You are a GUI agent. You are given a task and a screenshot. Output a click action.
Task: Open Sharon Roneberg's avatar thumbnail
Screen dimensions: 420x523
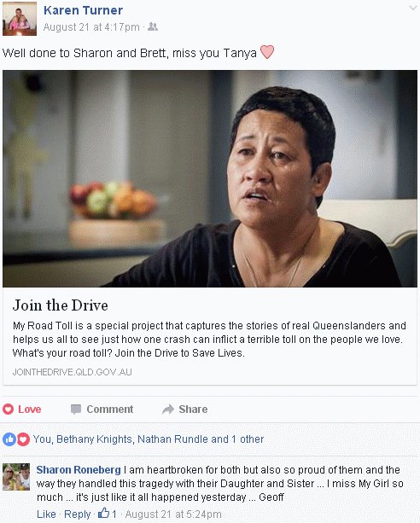pos(16,477)
